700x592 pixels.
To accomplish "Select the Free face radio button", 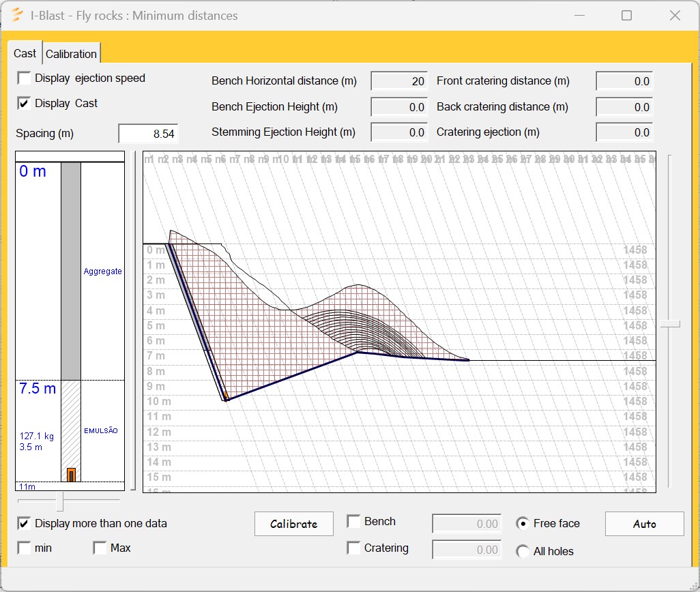I will click(x=523, y=524).
